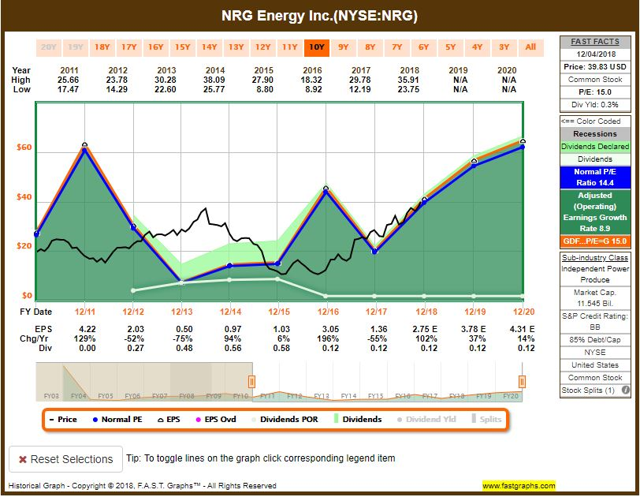Image resolution: width=640 pixels, height=497 pixels.
Task: Click the Market Cap 11.545 Bil. cell
Action: pyautogui.click(x=595, y=298)
